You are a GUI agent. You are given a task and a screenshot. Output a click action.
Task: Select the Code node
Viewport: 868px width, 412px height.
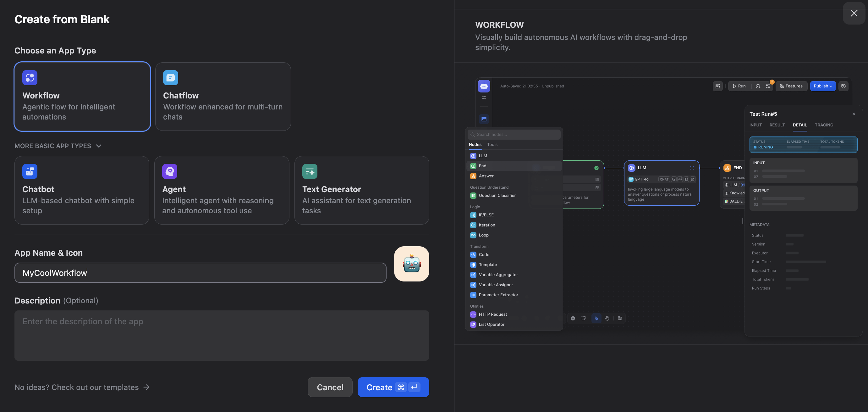tap(514, 255)
